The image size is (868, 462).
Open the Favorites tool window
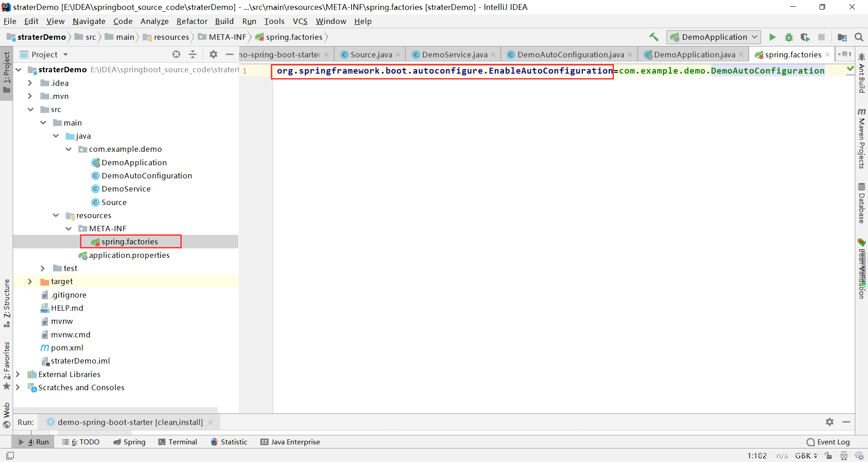(6, 365)
